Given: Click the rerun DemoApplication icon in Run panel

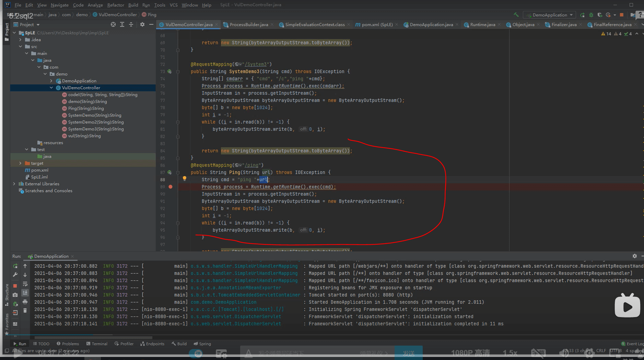Looking at the screenshot, I should [15, 266].
